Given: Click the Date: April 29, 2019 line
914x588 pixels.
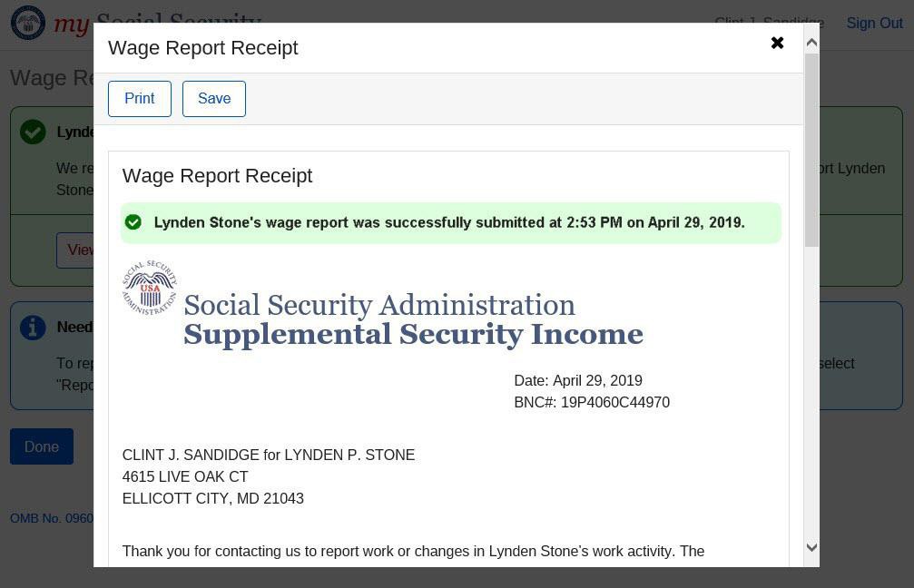Looking at the screenshot, I should 577,380.
